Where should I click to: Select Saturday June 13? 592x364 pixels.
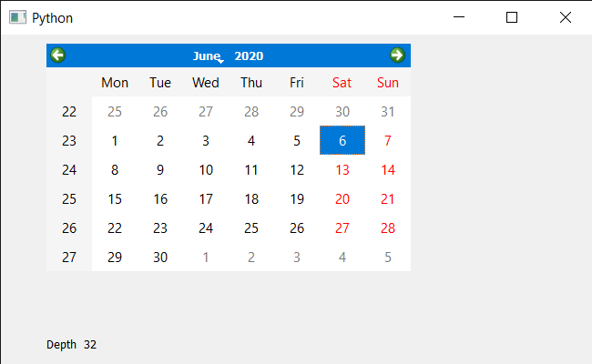[x=342, y=170]
